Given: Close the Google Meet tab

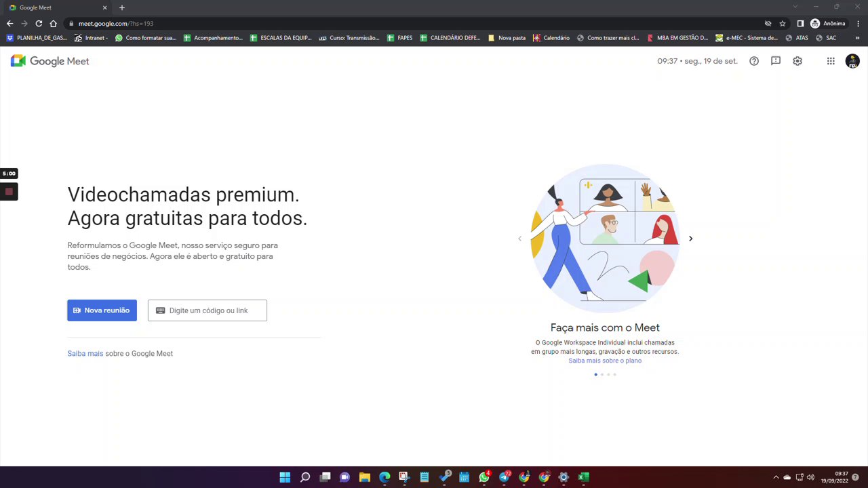Looking at the screenshot, I should pos(104,7).
